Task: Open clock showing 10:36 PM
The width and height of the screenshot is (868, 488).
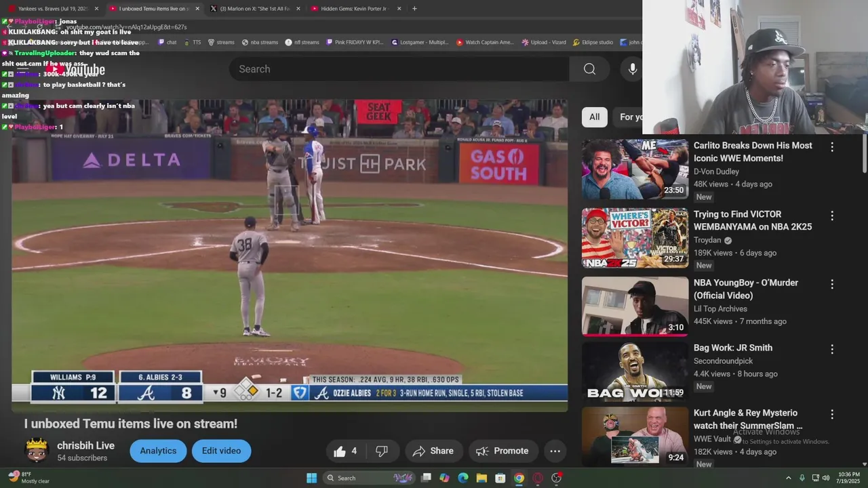Action: [849, 478]
